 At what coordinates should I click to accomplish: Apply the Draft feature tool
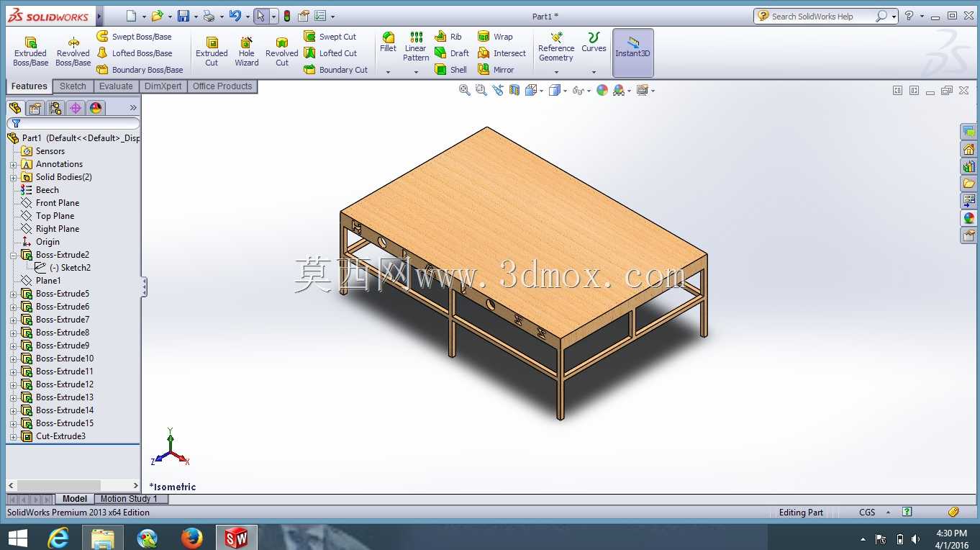[452, 53]
